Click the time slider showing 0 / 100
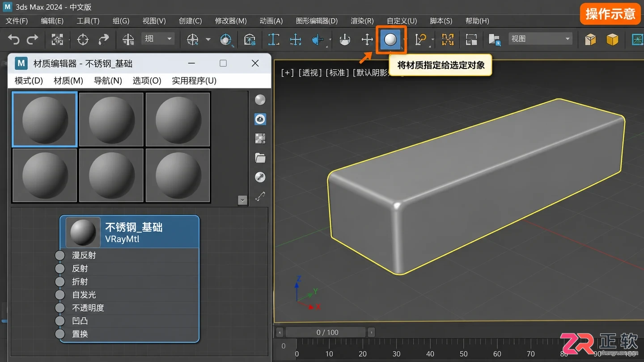 326,332
